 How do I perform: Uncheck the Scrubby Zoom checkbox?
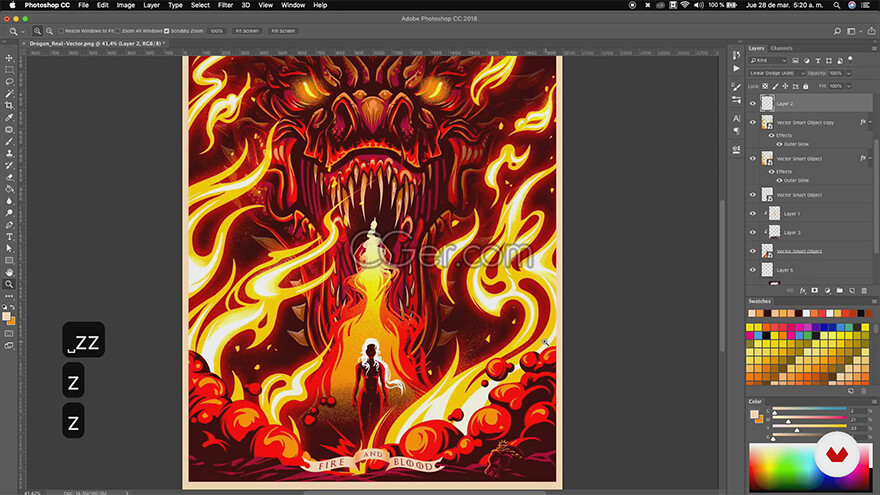coord(167,31)
